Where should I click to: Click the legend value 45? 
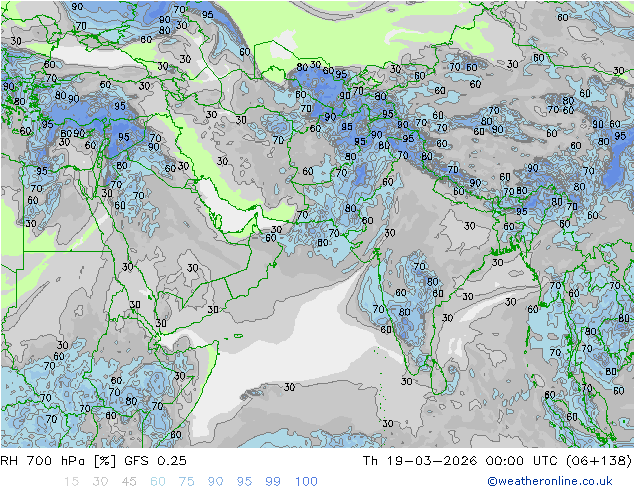point(129,481)
